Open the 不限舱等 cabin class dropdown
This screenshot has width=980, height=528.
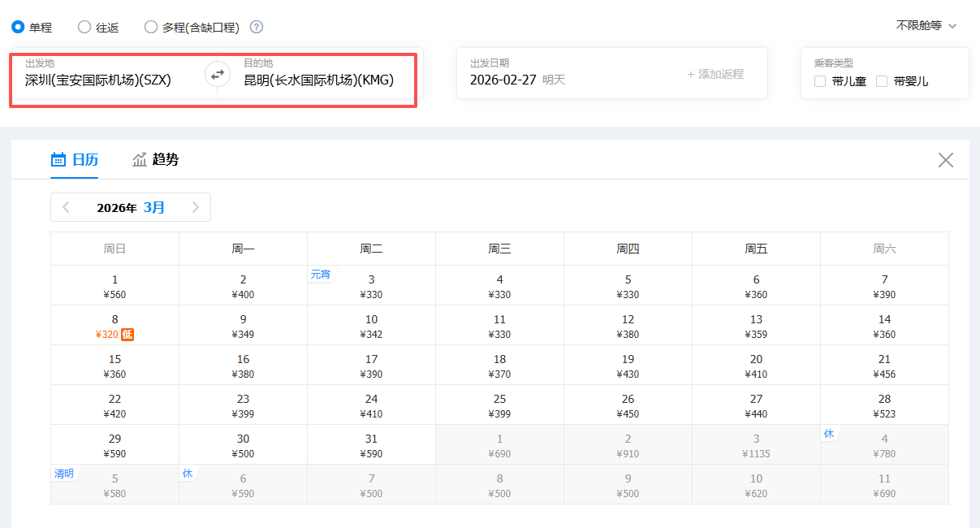(926, 26)
